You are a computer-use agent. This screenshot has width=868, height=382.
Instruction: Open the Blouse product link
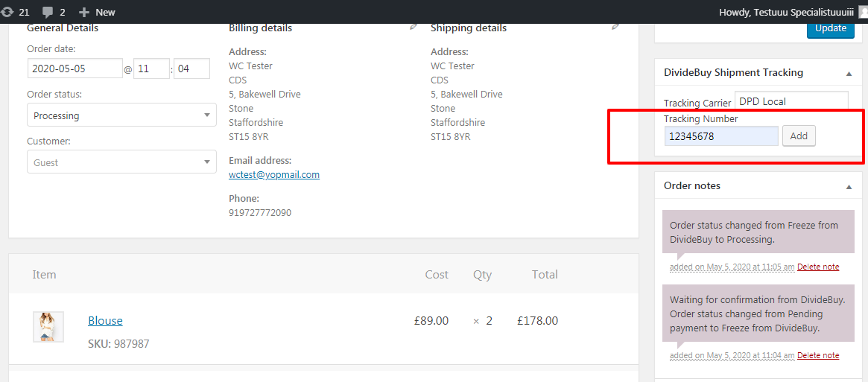click(105, 321)
